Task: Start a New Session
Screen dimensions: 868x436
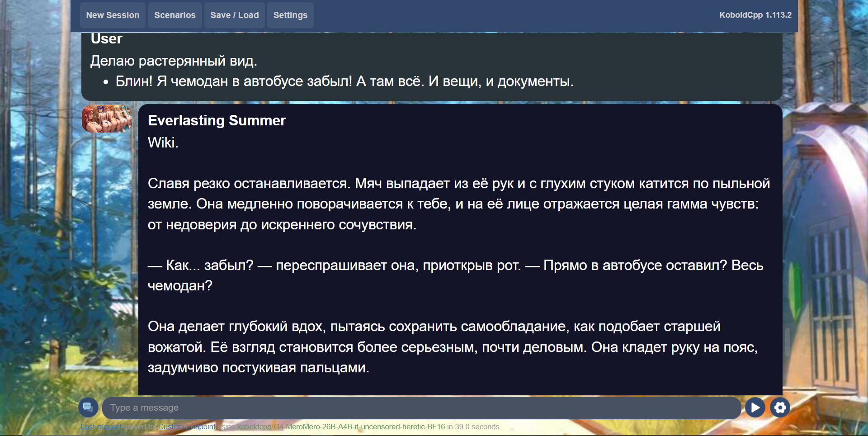Action: click(x=113, y=15)
